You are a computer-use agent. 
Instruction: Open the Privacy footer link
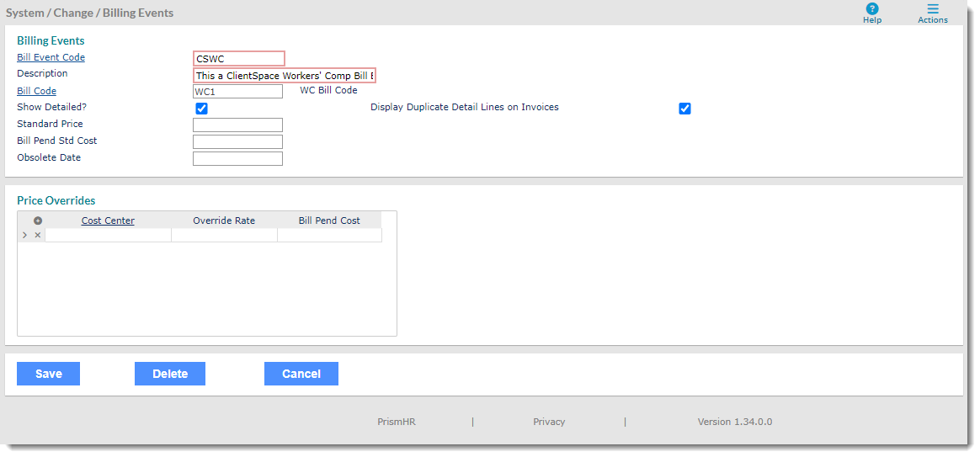click(549, 422)
